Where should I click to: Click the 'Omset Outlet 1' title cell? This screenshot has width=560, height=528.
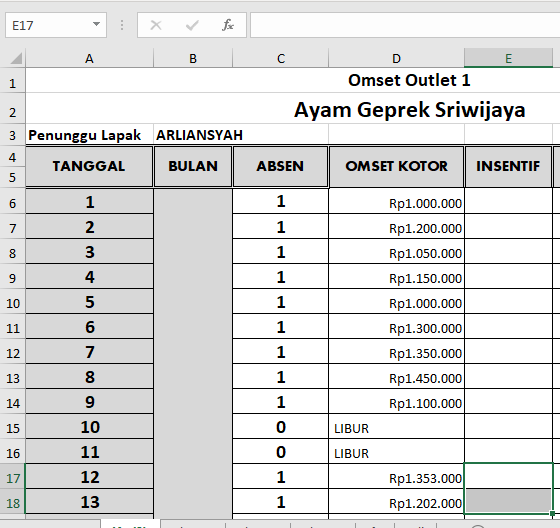(x=409, y=80)
